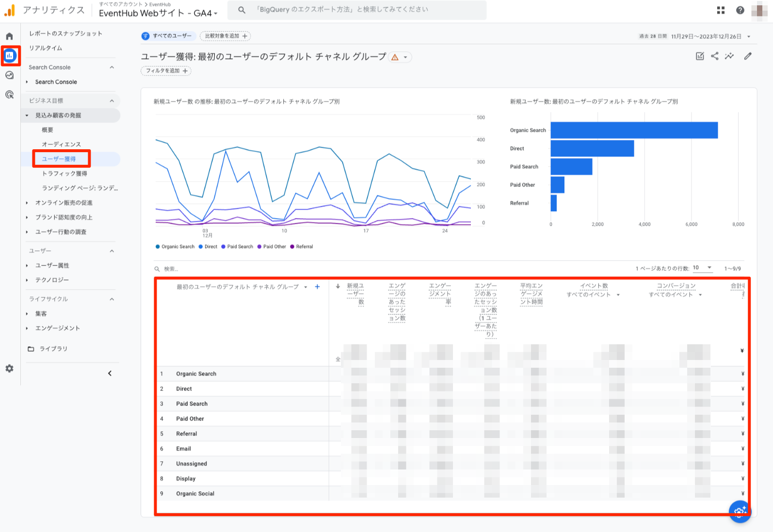Open the Reports icon in left rail
The image size is (773, 532).
click(x=10, y=56)
